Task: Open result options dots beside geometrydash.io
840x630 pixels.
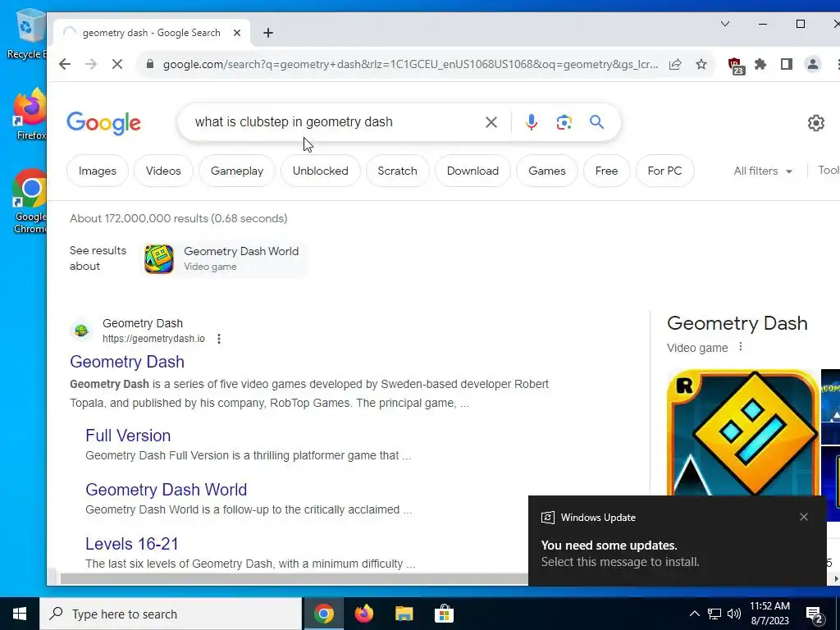Action: point(218,339)
